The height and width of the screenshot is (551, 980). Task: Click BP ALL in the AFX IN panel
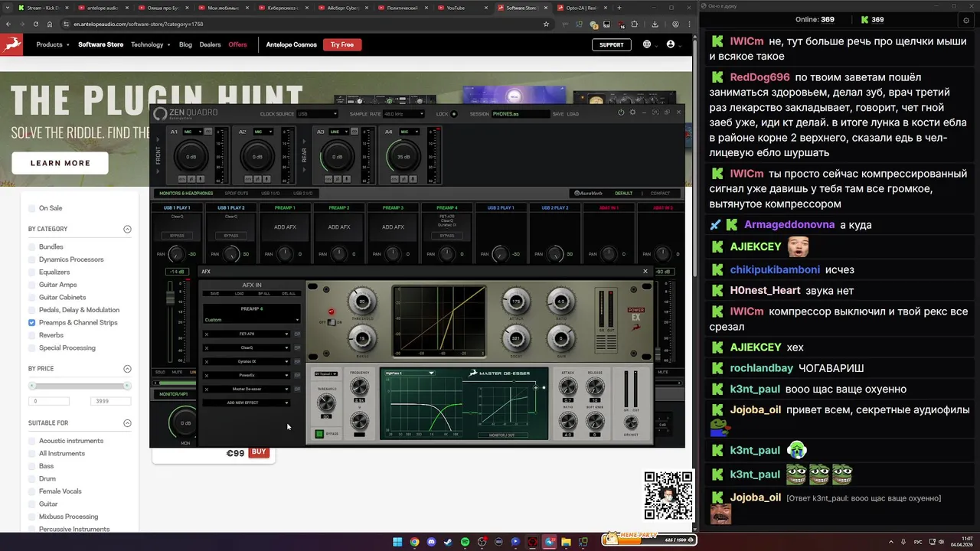pyautogui.click(x=264, y=293)
